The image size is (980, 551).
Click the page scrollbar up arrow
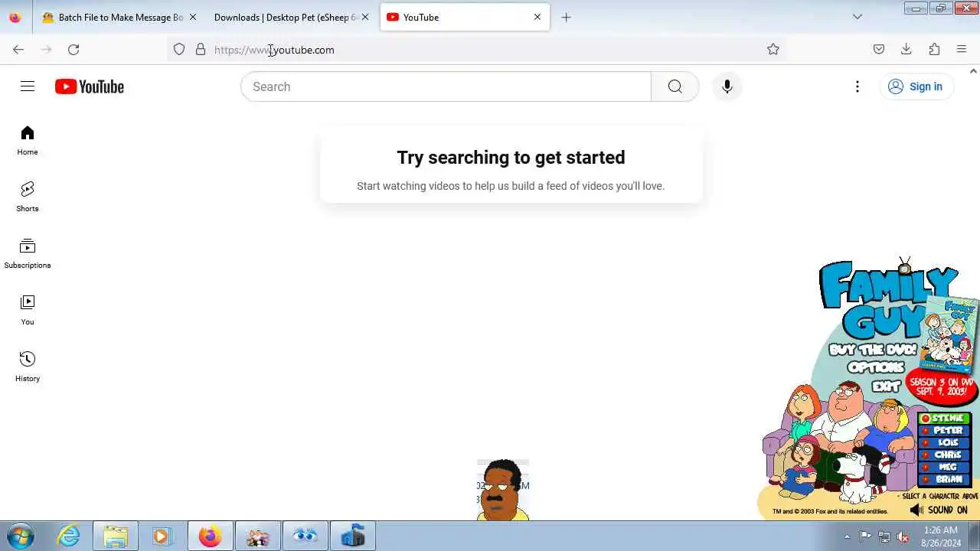[973, 71]
